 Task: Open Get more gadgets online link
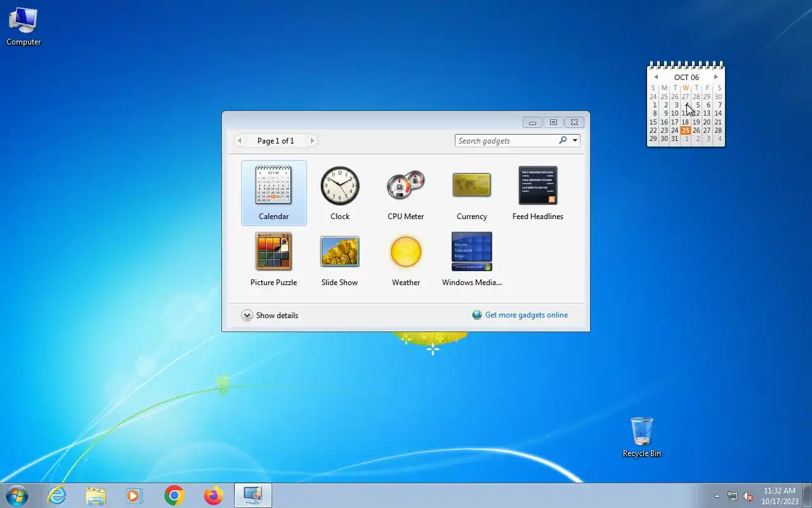tap(527, 315)
